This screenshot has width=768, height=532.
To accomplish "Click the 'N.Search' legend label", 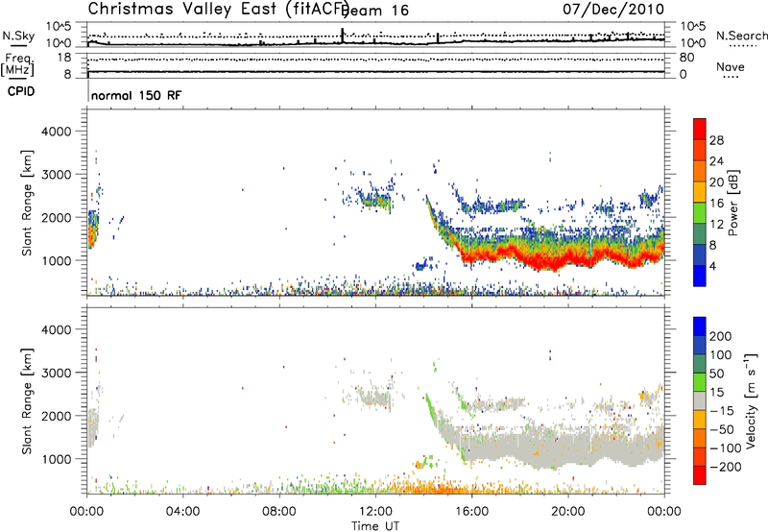I will click(741, 36).
